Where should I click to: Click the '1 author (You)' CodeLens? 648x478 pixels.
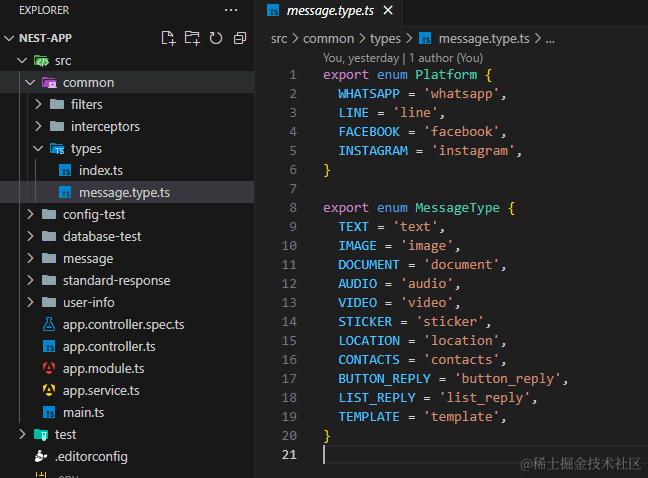446,58
